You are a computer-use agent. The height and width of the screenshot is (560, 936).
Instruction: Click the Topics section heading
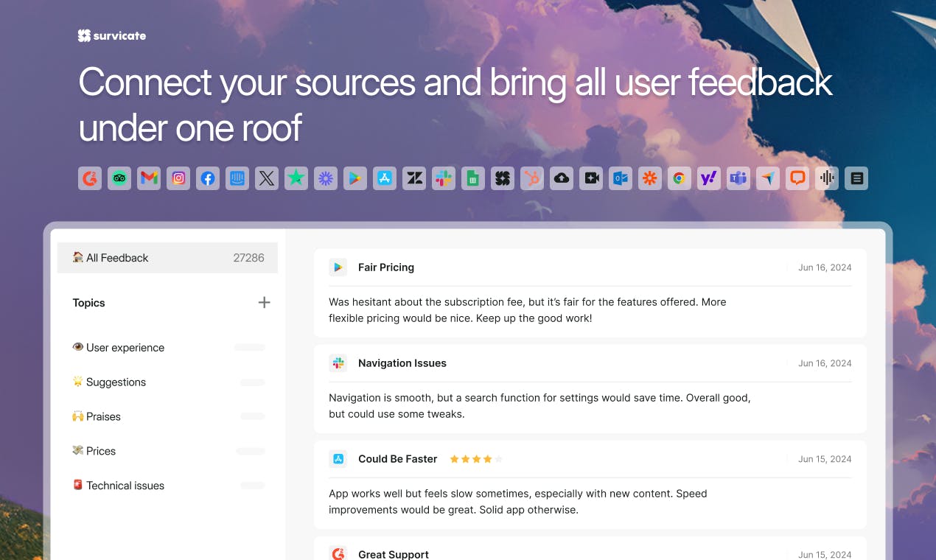click(88, 303)
